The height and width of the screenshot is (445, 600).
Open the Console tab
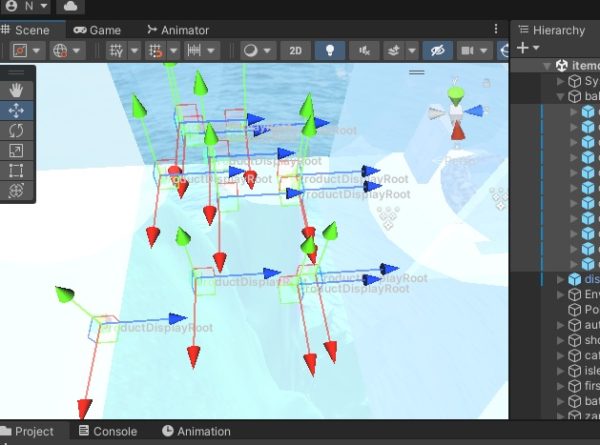click(107, 431)
